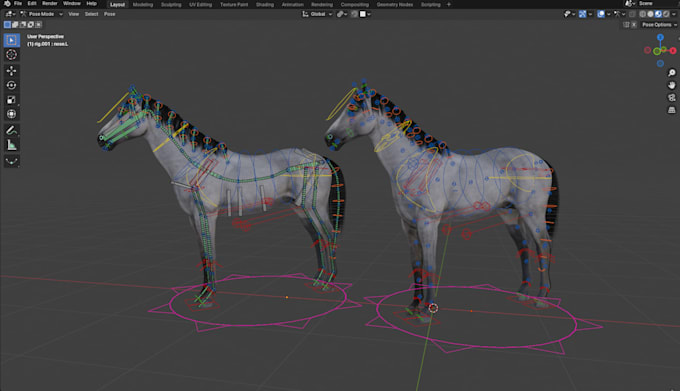Open Global transform orientation dropdown
The width and height of the screenshot is (680, 391).
point(317,14)
